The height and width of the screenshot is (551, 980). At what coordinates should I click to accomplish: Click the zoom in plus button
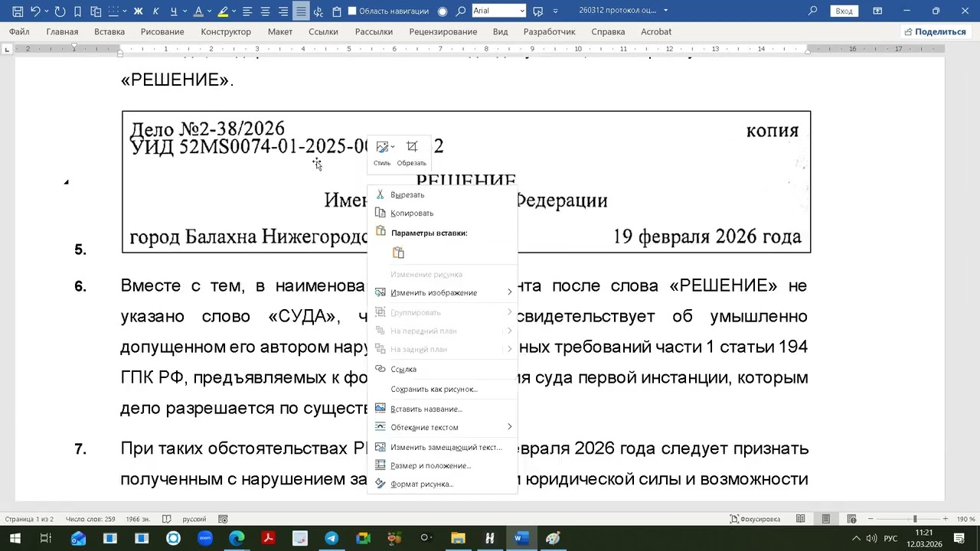[x=945, y=519]
